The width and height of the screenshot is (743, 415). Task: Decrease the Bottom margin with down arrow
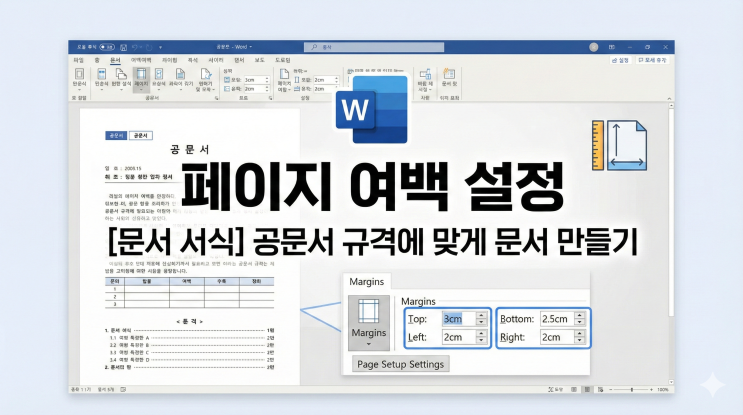click(580, 322)
